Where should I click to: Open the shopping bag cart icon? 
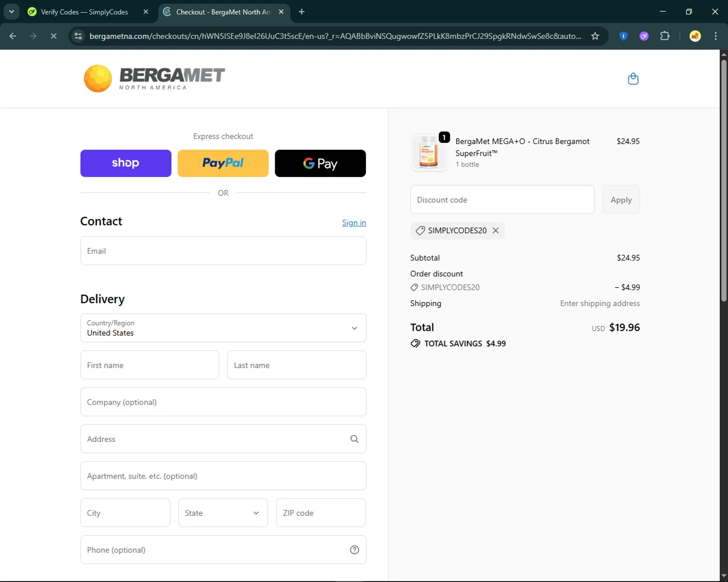coord(633,79)
